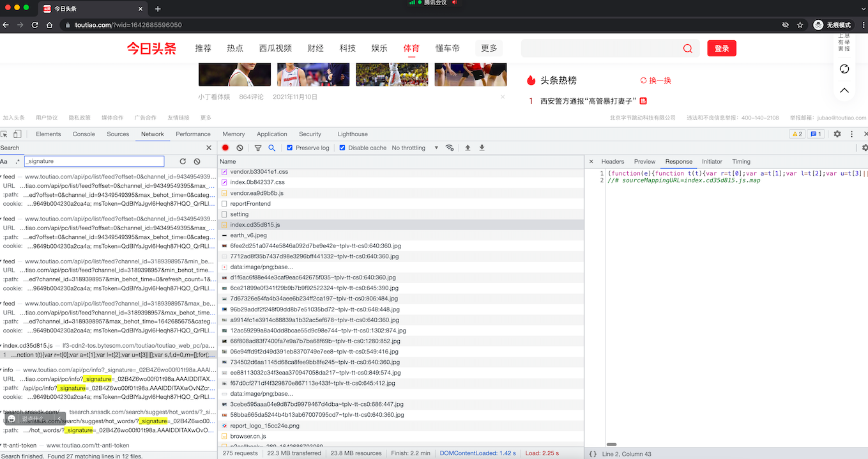Pretty print response with curly braces icon
Screen dimensions: 868x459
tap(593, 454)
